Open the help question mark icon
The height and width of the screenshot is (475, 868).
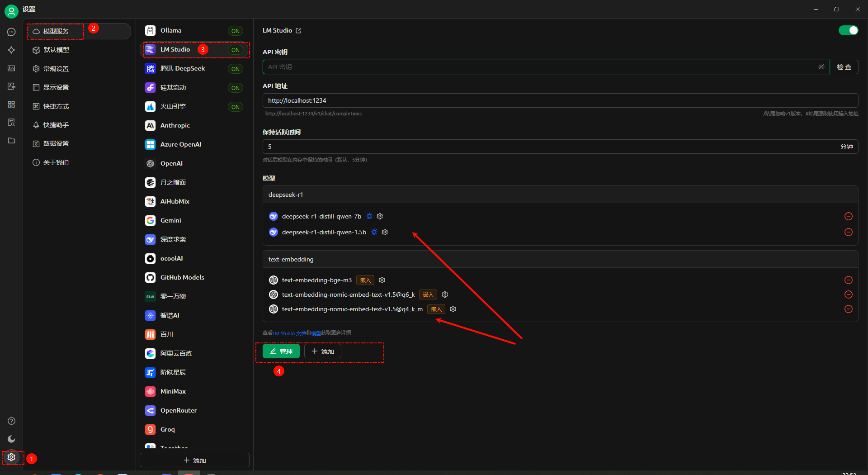click(x=11, y=421)
